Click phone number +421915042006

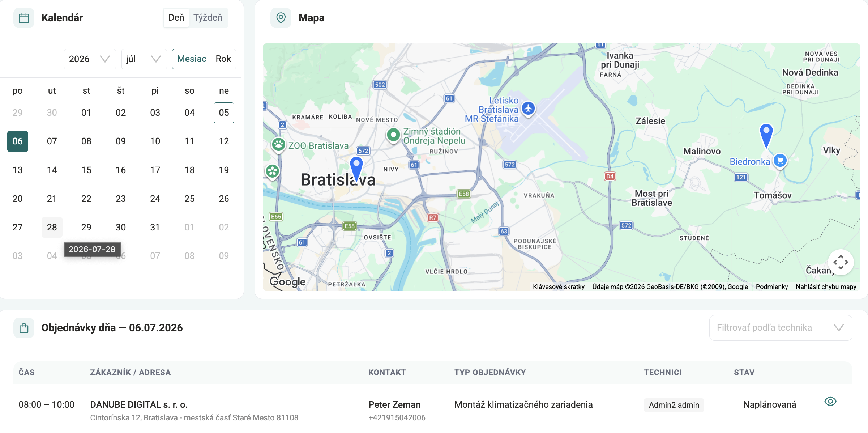(x=397, y=418)
